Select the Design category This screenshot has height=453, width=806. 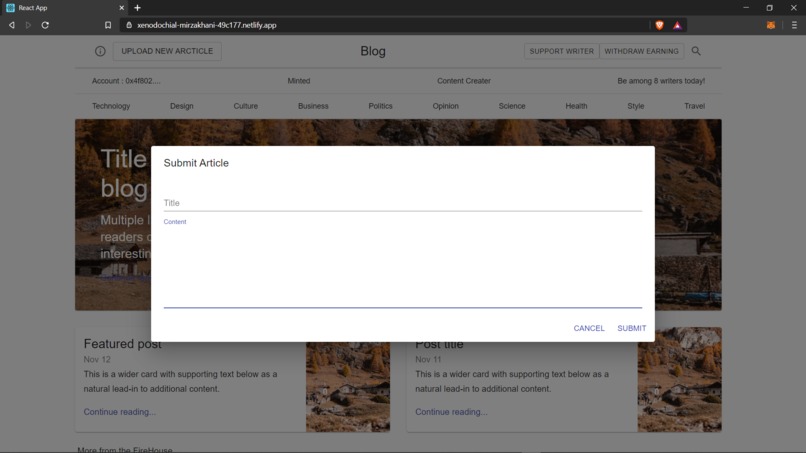(x=181, y=106)
